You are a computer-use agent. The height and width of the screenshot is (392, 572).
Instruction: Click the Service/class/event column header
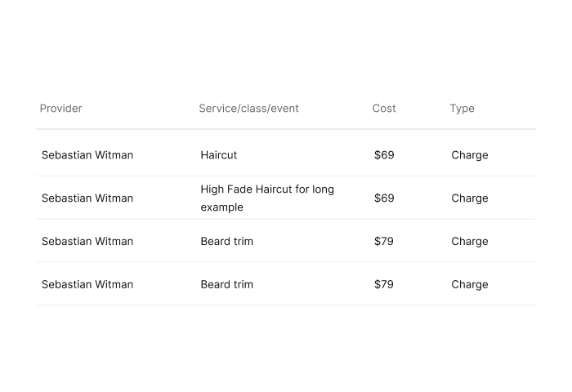[248, 109]
